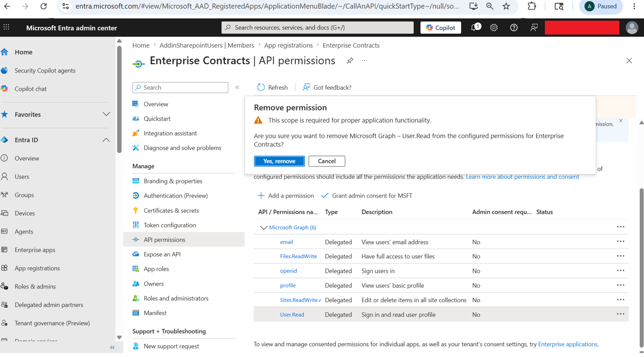Click the App registrations breadcrumb
The width and height of the screenshot is (644, 357).
[288, 45]
